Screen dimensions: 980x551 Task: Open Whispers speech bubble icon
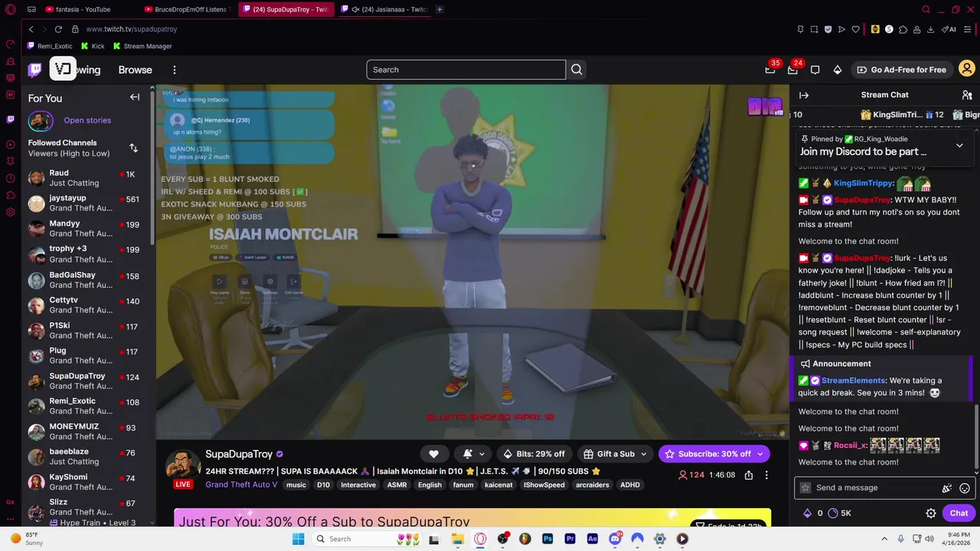coord(815,70)
